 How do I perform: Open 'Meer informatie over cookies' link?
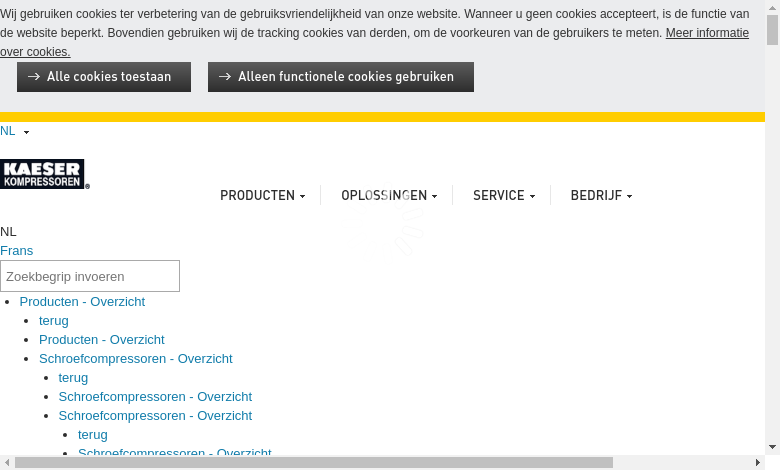pyautogui.click(x=707, y=33)
